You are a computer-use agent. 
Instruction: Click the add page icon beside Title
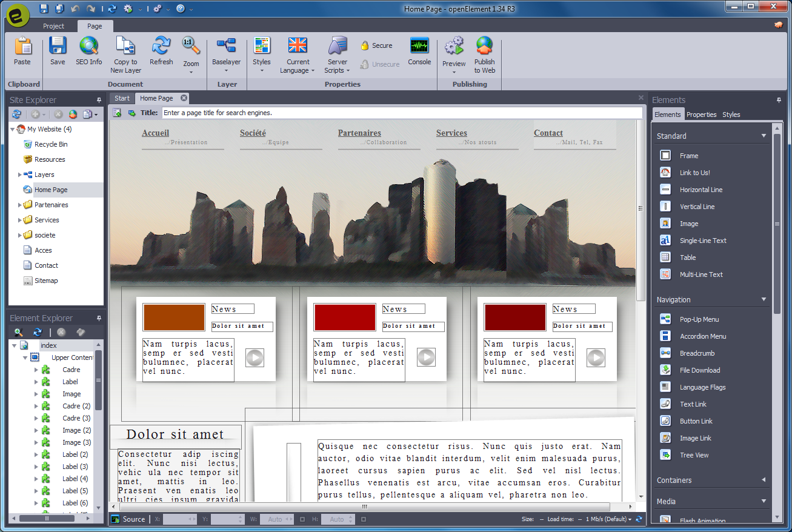117,113
